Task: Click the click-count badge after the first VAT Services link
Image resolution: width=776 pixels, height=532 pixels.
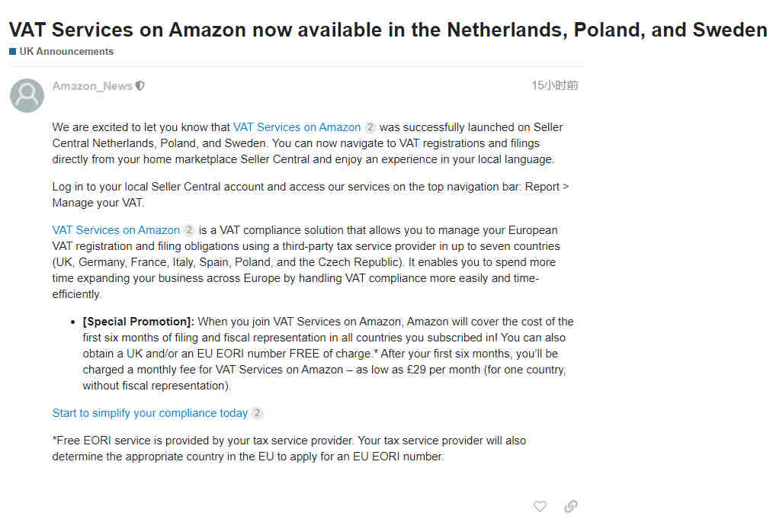Action: pyautogui.click(x=370, y=127)
